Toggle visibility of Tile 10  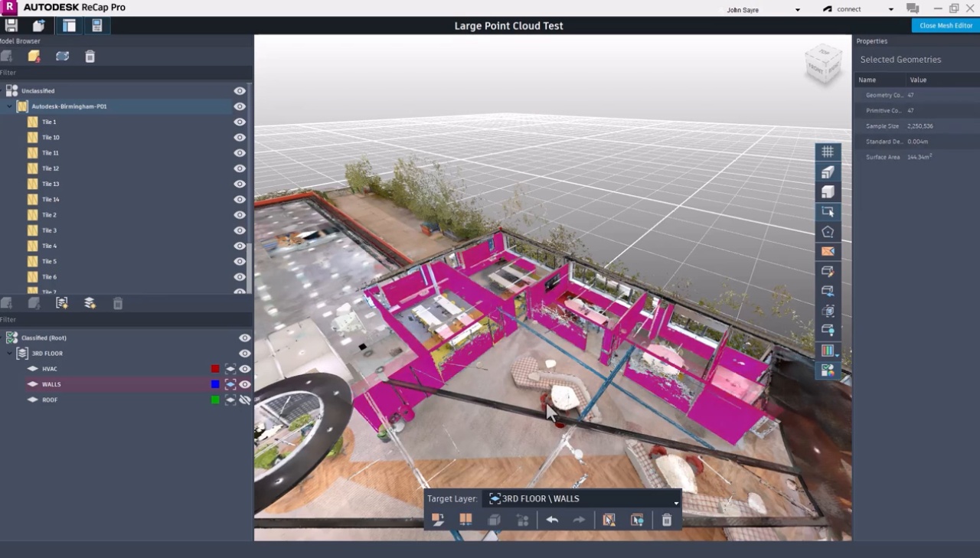pos(240,138)
